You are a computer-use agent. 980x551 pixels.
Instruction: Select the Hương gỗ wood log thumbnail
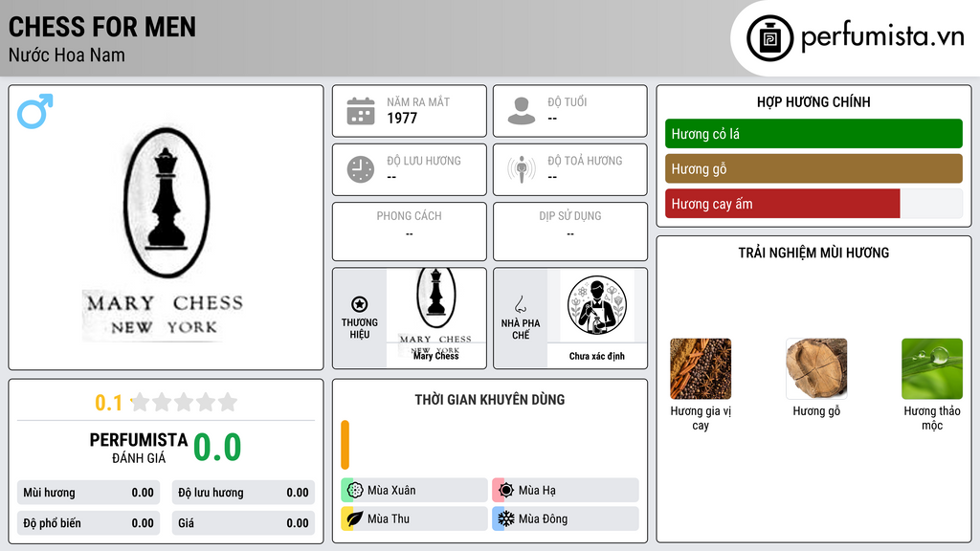tap(816, 368)
